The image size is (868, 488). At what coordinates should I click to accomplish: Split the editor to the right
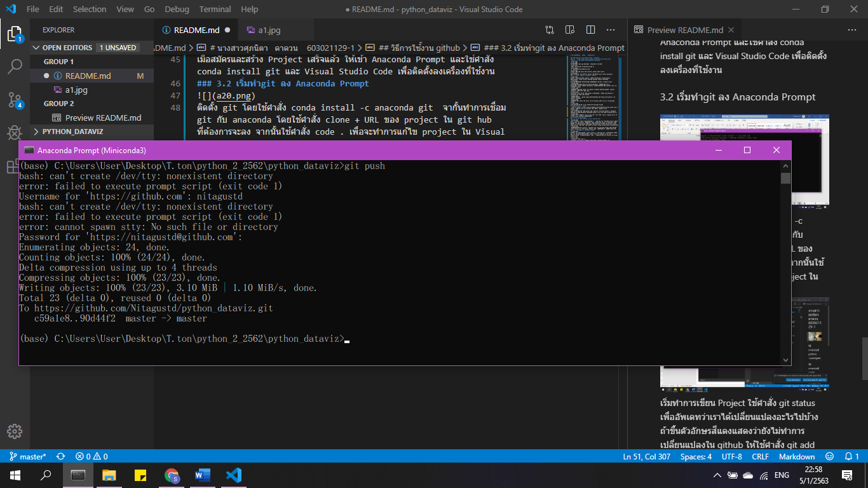590,30
